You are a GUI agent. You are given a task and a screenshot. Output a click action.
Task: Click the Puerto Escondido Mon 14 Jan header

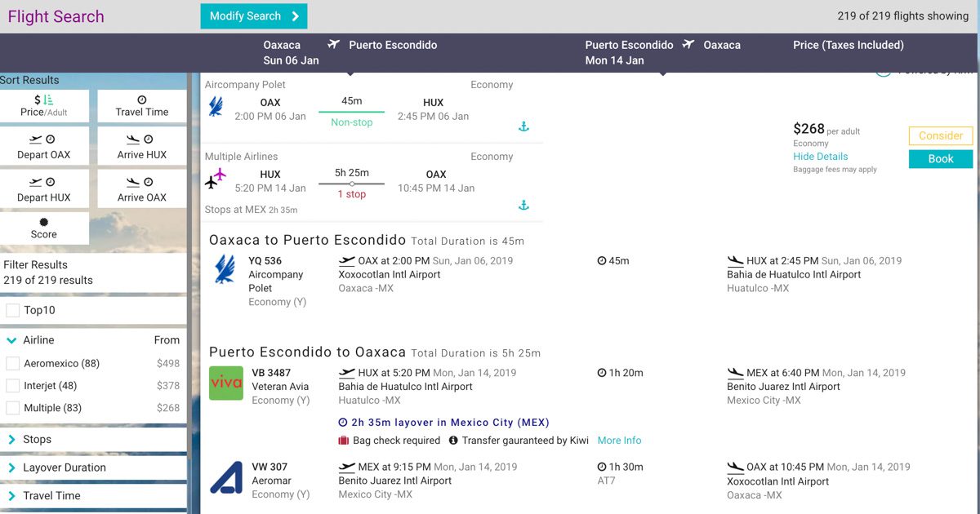630,52
